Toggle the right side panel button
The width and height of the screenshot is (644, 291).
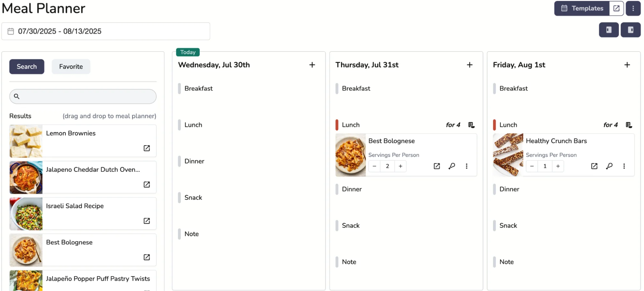(630, 30)
